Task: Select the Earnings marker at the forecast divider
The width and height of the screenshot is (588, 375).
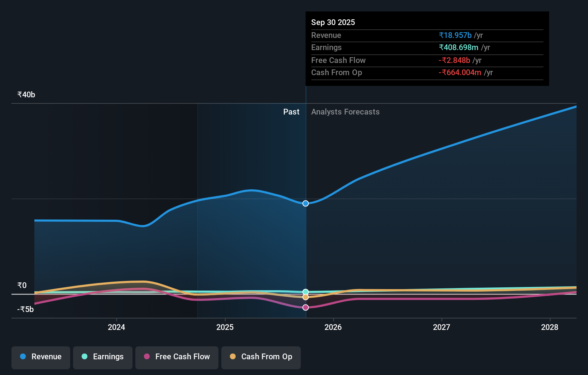Action: (x=305, y=291)
